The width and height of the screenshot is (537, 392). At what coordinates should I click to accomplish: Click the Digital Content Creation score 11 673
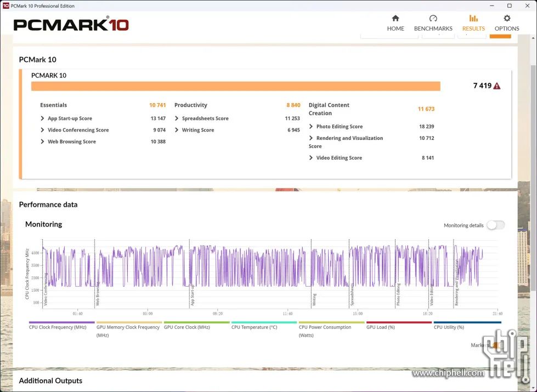426,109
